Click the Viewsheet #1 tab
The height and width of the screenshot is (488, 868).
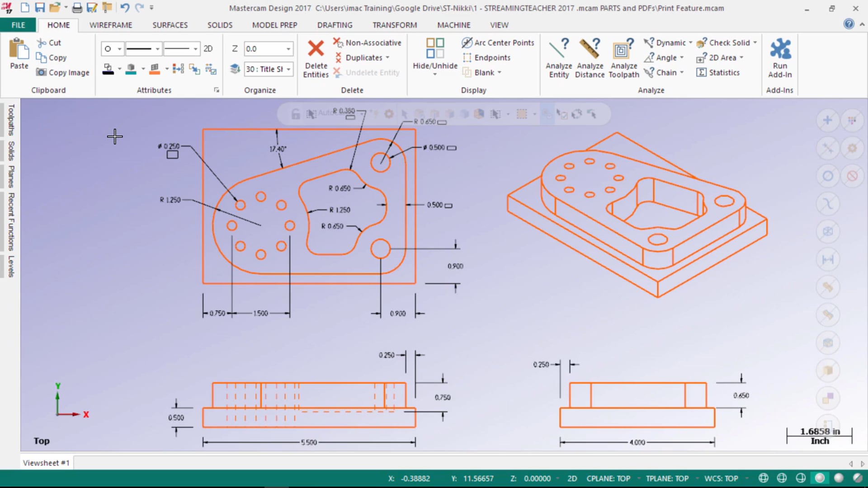tap(46, 462)
